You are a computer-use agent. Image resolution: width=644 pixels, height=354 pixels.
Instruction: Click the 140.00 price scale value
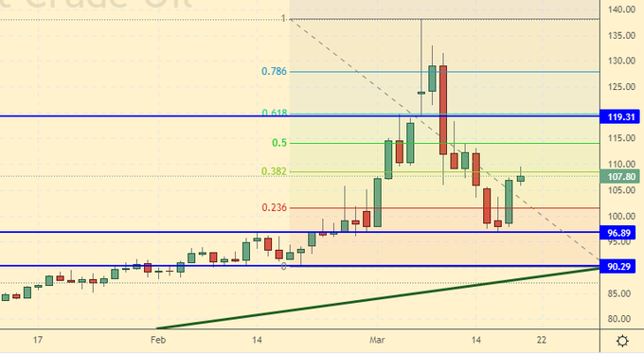(622, 9)
